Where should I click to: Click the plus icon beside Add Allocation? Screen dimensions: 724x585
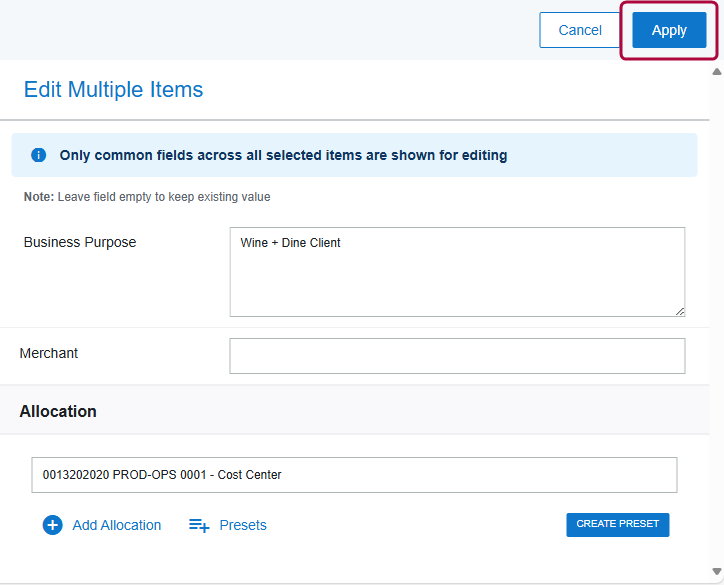click(52, 525)
